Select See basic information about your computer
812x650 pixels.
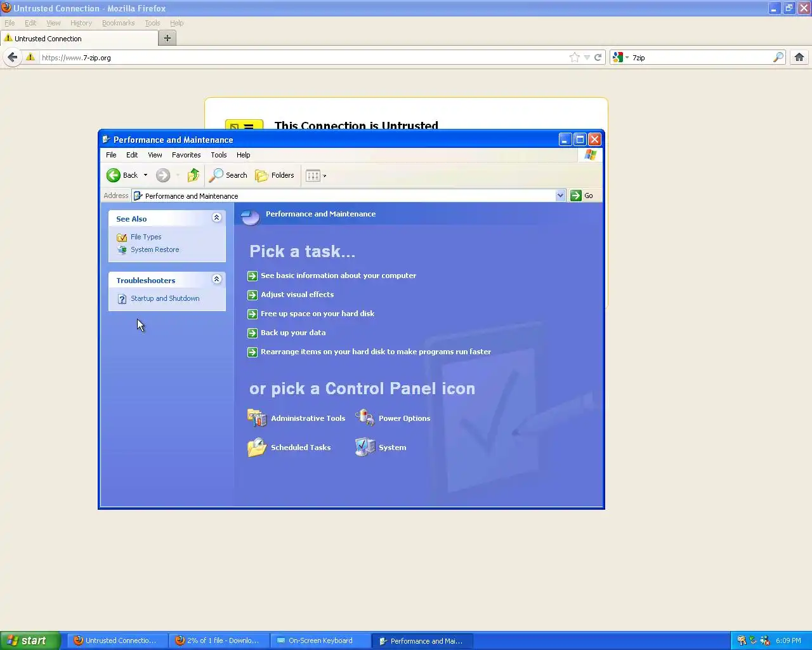[338, 275]
